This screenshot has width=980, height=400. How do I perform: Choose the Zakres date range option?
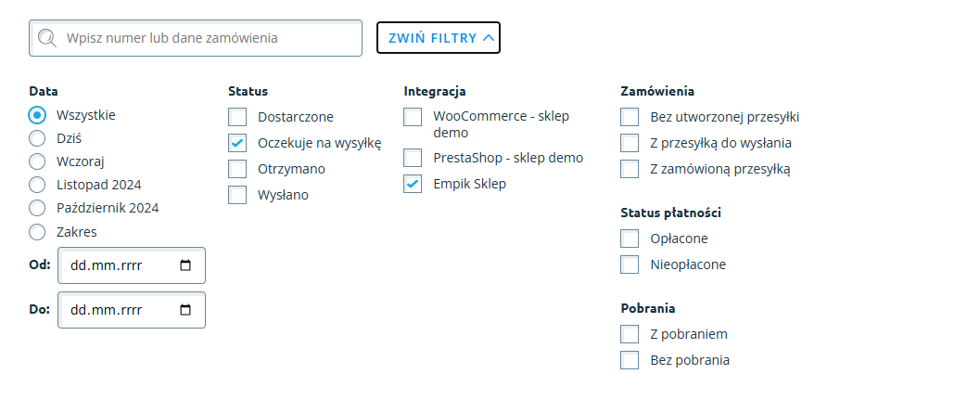[37, 231]
